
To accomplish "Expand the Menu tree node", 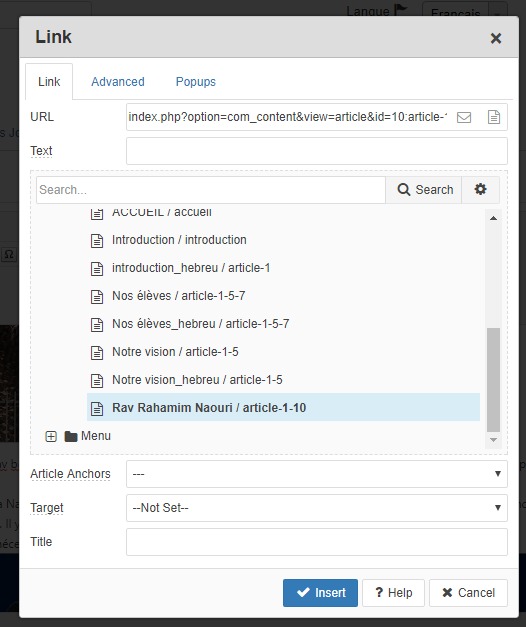I will click(51, 436).
